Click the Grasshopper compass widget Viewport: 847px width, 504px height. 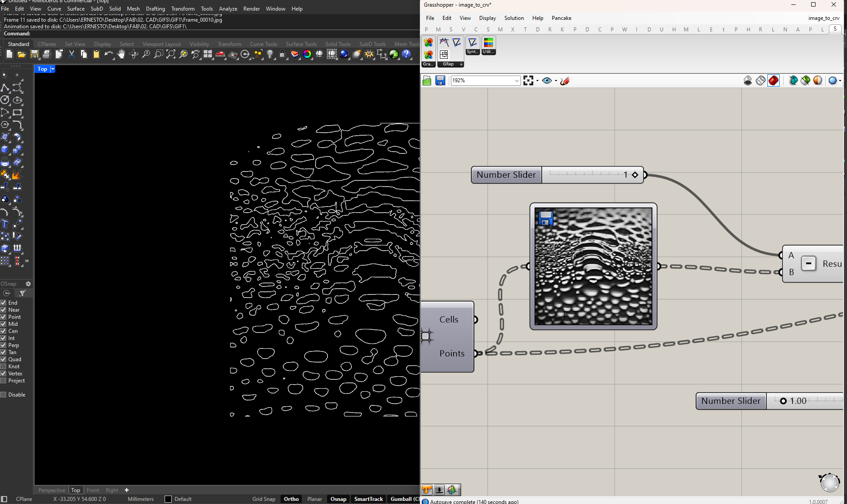(829, 482)
